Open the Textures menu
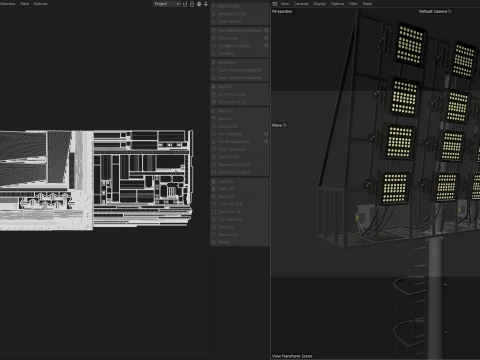 tap(41, 4)
